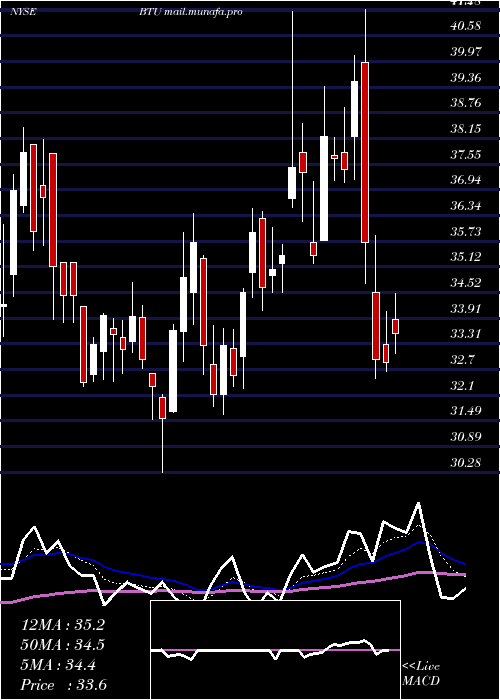Click the 50MA : 34.5 readout
The width and height of the screenshot is (500, 700).
tap(63, 645)
